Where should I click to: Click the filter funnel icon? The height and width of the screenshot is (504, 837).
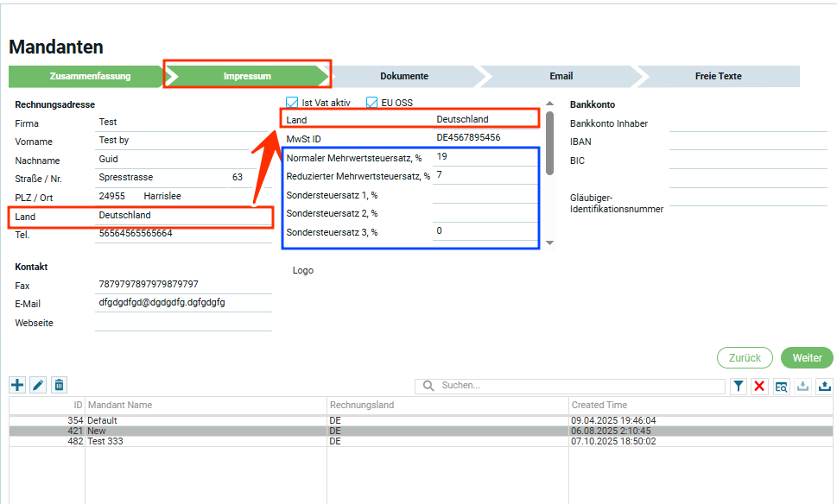point(739,387)
